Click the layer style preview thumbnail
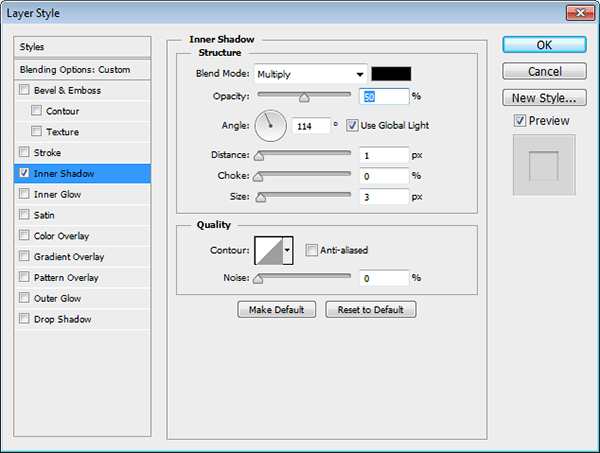The height and width of the screenshot is (453, 600). [x=543, y=163]
